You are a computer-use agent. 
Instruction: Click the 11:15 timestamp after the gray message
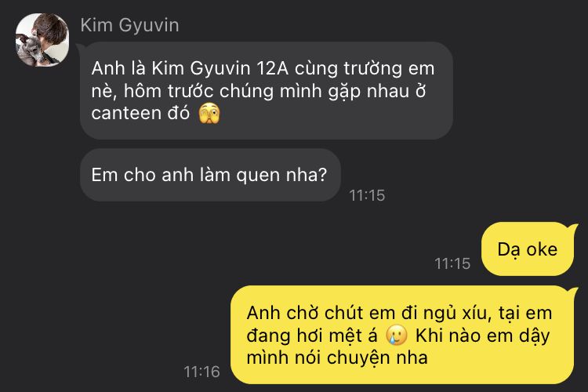[367, 195]
